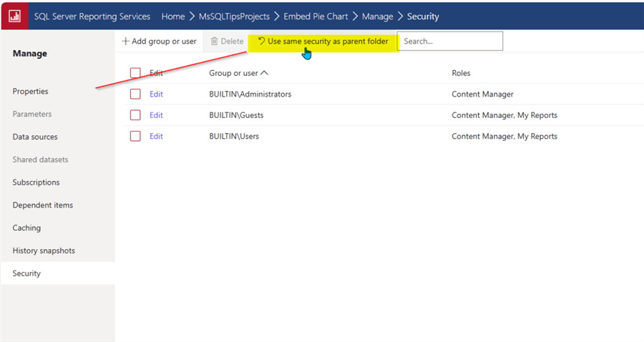Check the box for BUILTIN\Administrators
644x342 pixels.
coord(135,94)
